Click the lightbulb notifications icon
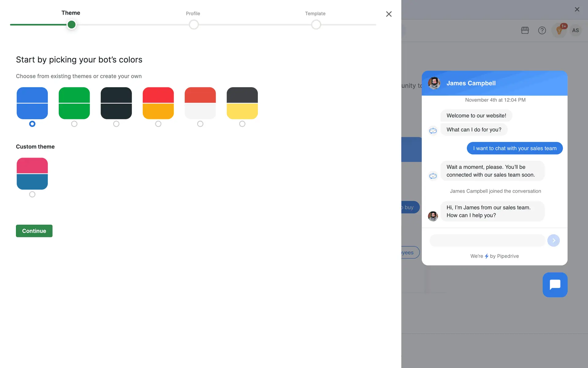 [x=559, y=30]
